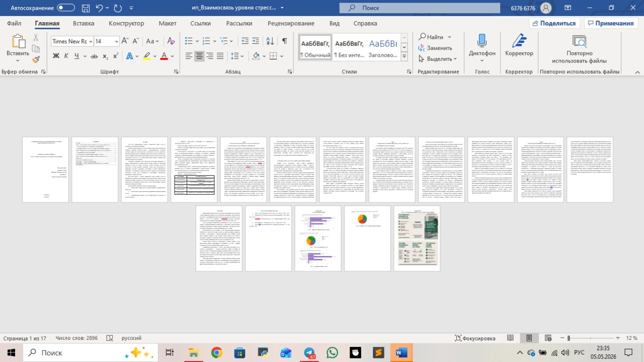Toggle italic К formatting

67,56
